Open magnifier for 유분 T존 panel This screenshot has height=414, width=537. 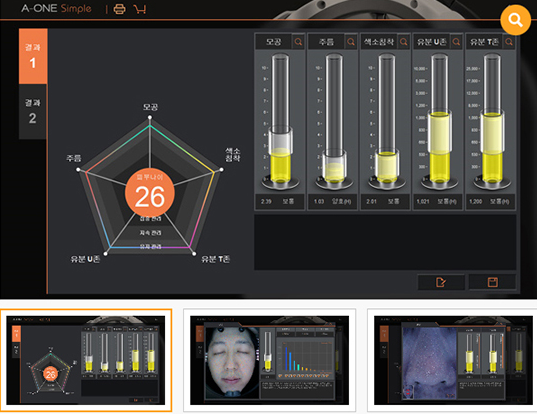pos(509,42)
